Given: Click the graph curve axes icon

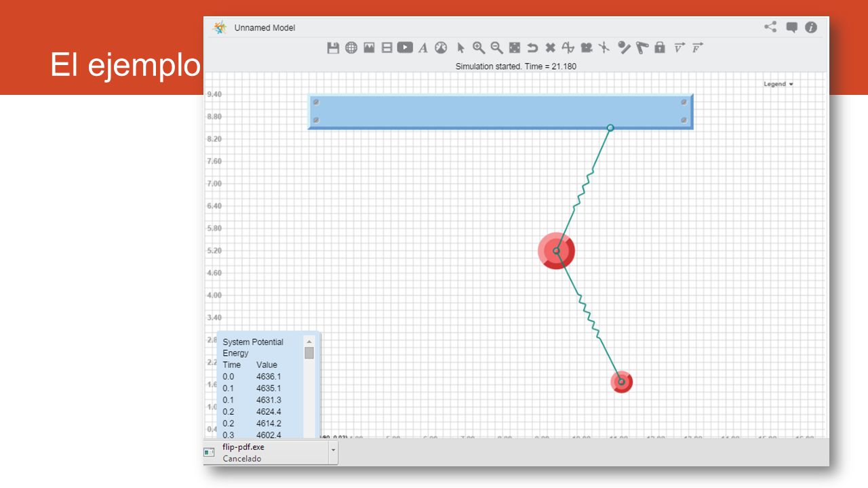Looking at the screenshot, I should click(x=568, y=47).
